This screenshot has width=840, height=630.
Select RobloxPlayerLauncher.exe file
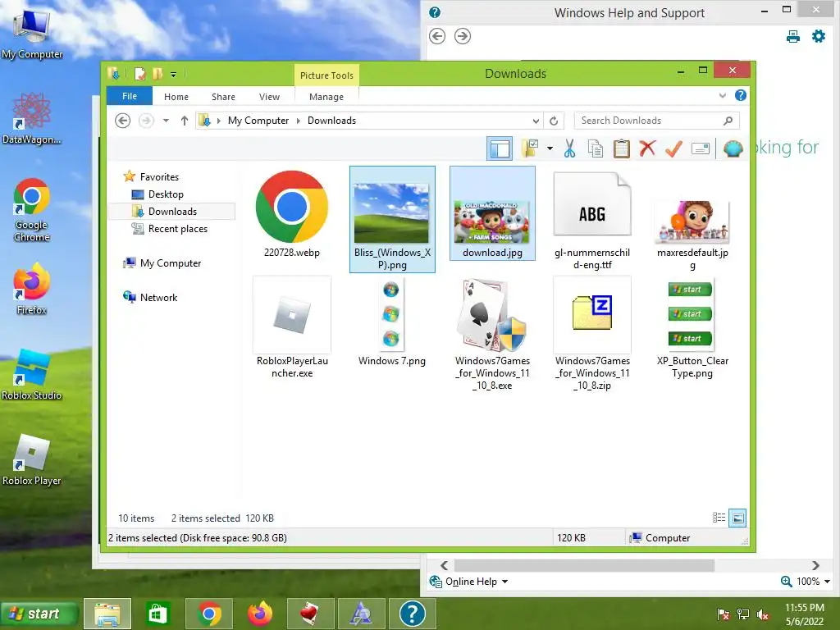pos(292,327)
